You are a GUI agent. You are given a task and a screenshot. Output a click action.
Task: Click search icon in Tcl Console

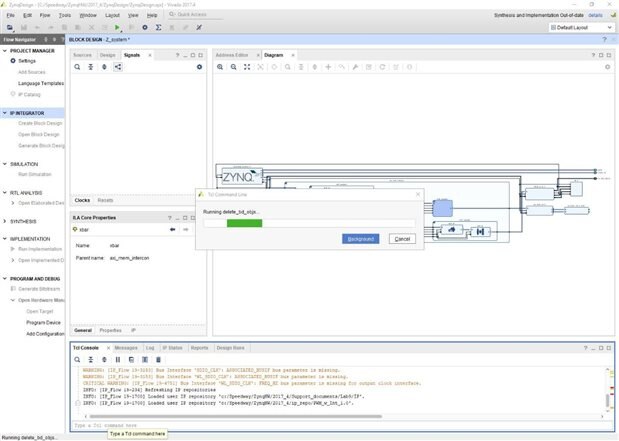tap(78, 359)
